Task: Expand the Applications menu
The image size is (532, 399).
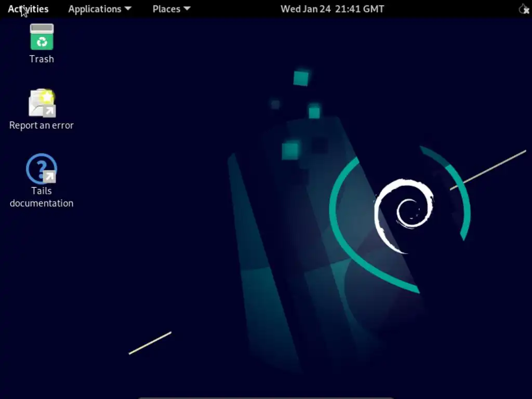Action: click(x=99, y=9)
